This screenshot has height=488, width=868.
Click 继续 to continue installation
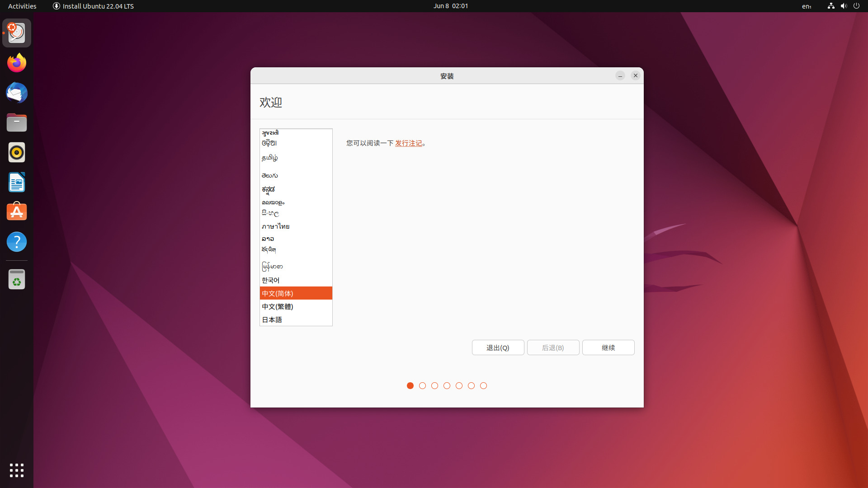[x=608, y=347]
